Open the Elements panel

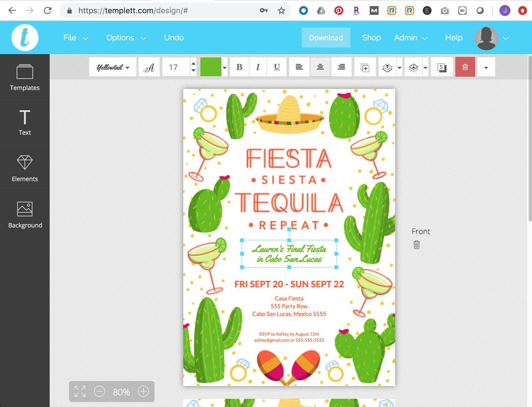[x=25, y=168]
